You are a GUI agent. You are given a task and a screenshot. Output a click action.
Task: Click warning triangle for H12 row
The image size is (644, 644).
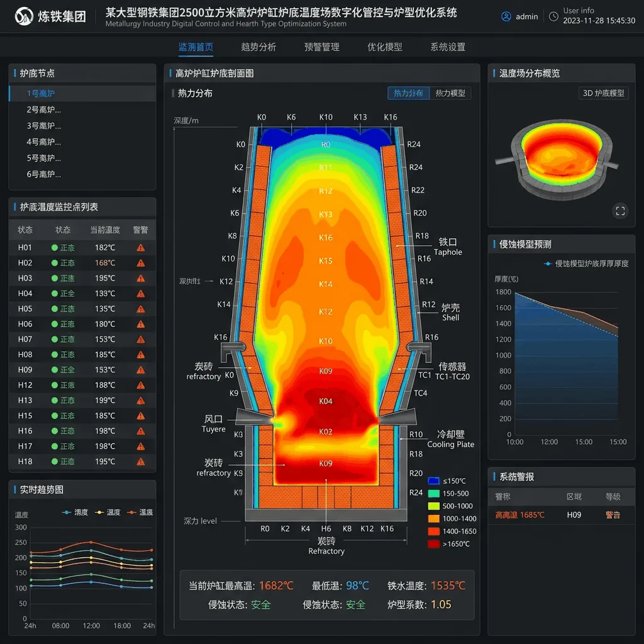[140, 385]
